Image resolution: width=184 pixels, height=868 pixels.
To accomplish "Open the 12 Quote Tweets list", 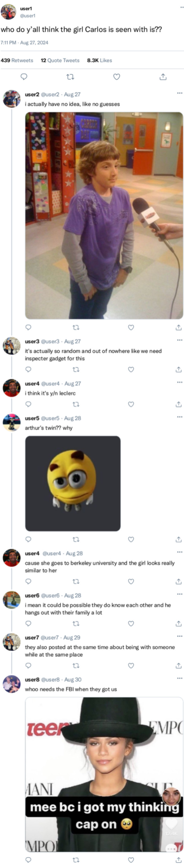I will [60, 60].
